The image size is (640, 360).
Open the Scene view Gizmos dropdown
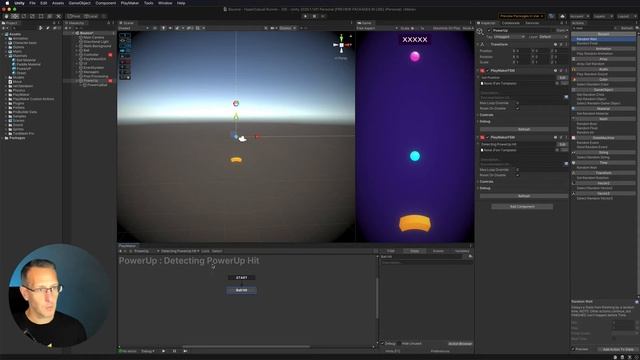[x=287, y=28]
